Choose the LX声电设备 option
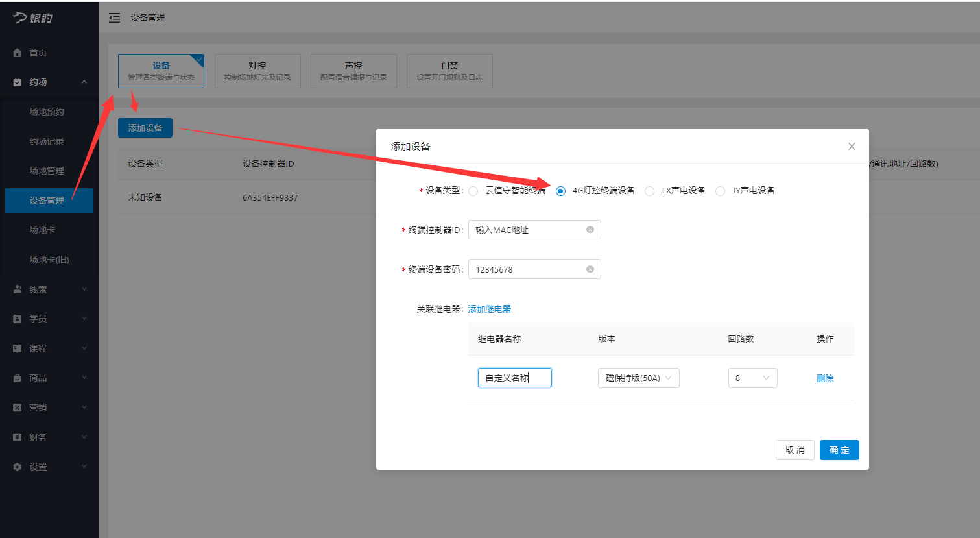The height and width of the screenshot is (538, 980). 649,190
